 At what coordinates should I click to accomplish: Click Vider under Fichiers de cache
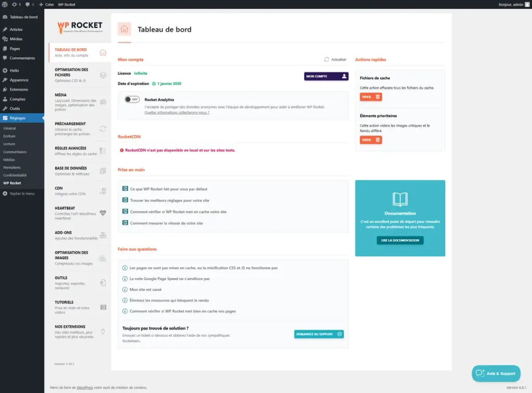point(371,97)
